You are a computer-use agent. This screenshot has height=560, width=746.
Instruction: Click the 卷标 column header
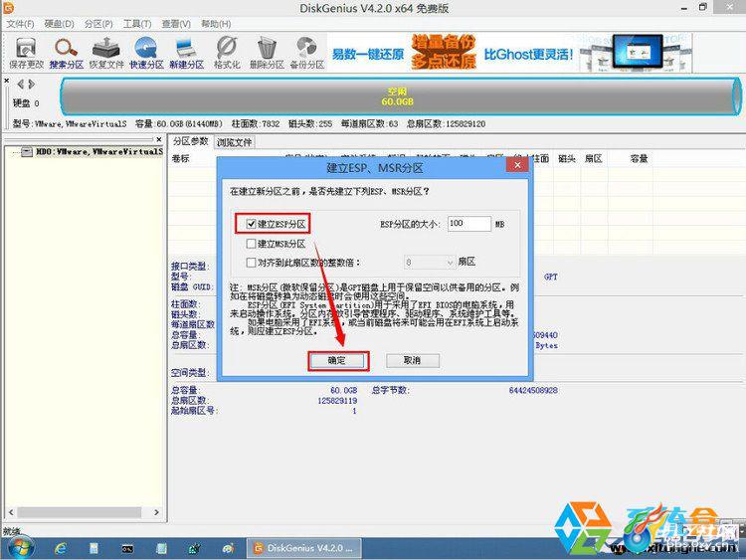coord(181,159)
